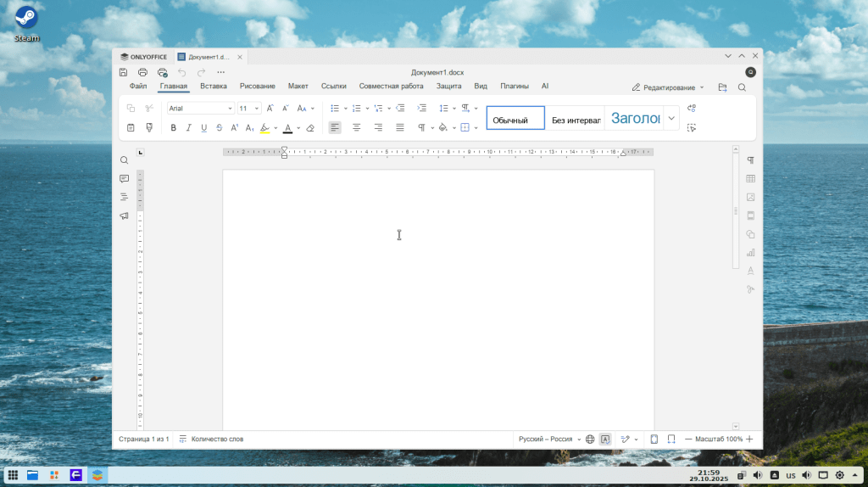Open the Редактирование mode button
The height and width of the screenshot is (487, 868).
coord(668,87)
